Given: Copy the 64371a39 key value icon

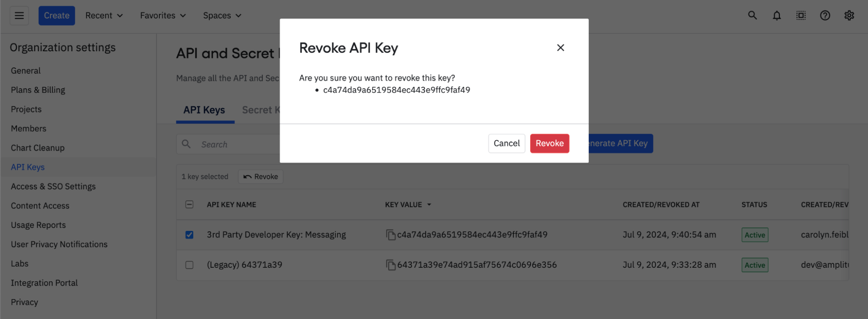Looking at the screenshot, I should (390, 265).
